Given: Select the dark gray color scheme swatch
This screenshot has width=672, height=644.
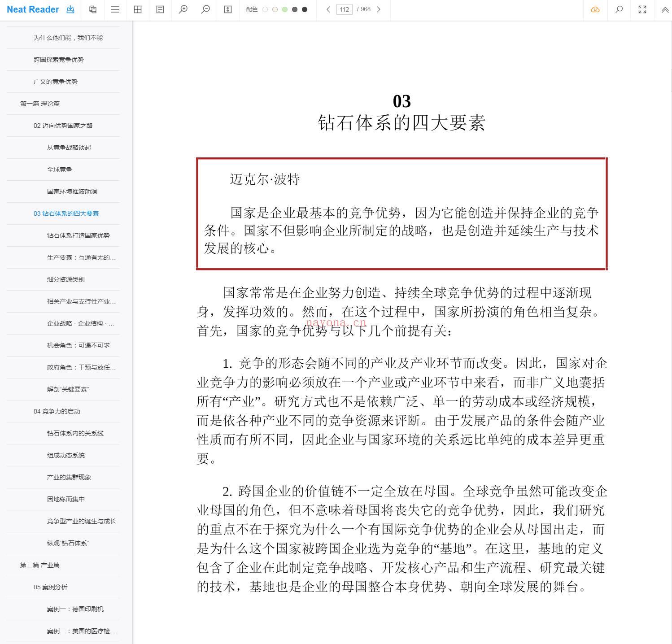Looking at the screenshot, I should 295,9.
